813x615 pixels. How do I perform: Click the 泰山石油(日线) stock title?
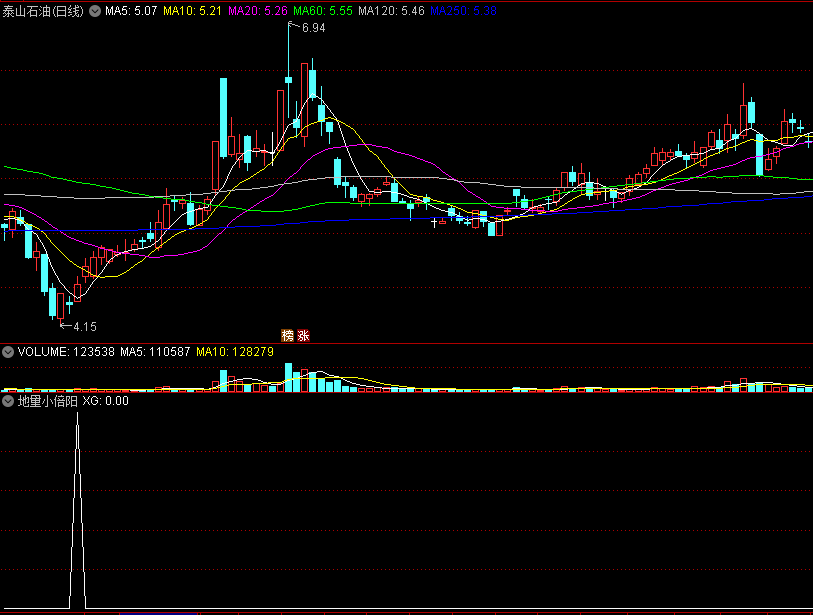tap(43, 11)
